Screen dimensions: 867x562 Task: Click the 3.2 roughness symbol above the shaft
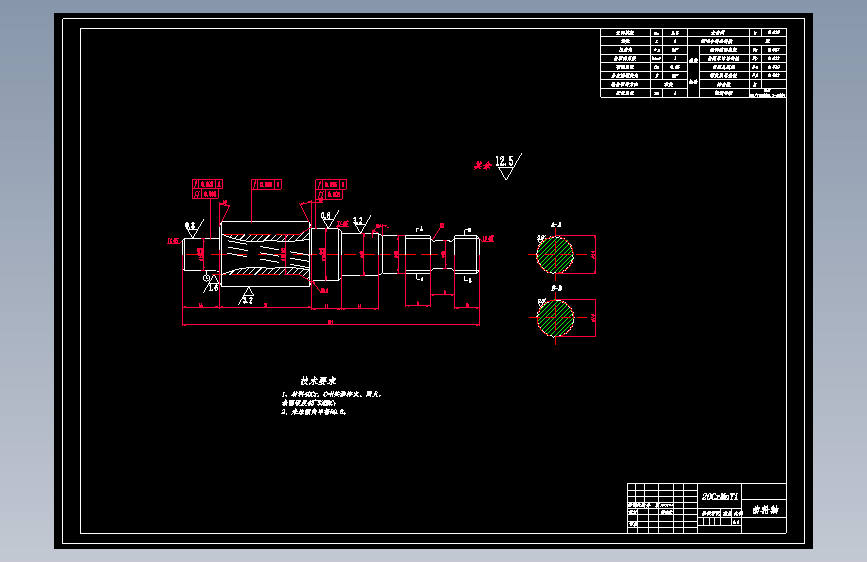tap(362, 223)
